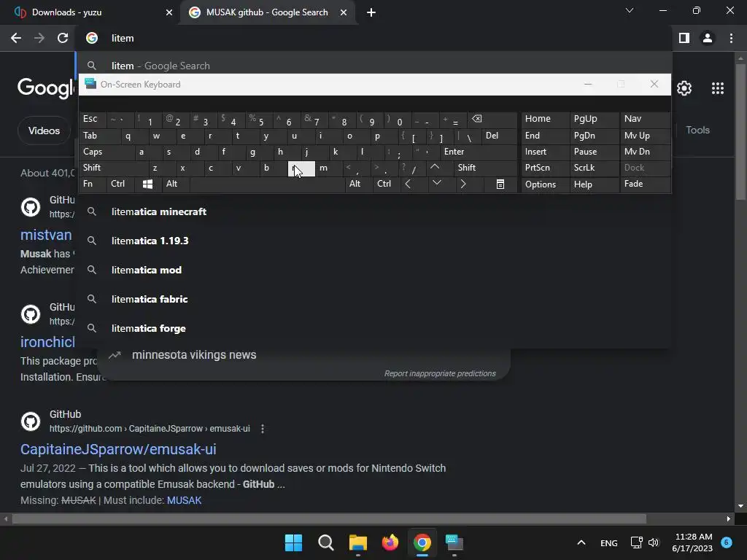Open Google quick settings gear

pos(684,88)
